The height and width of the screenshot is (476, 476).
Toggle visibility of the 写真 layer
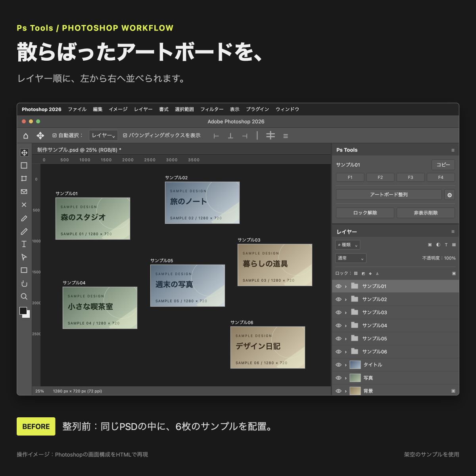click(x=338, y=378)
